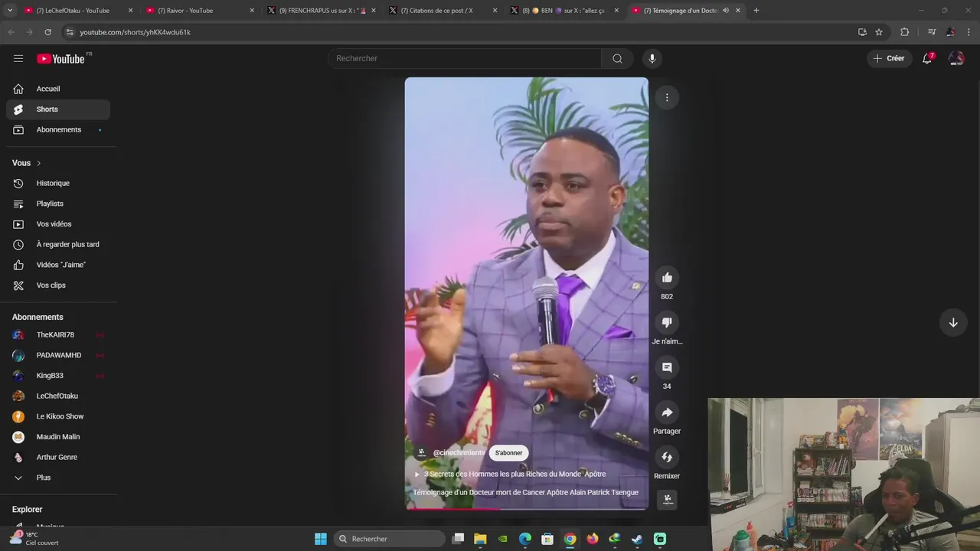Open Playlists in the sidebar
This screenshot has height=551, width=980.
pyautogui.click(x=58, y=204)
